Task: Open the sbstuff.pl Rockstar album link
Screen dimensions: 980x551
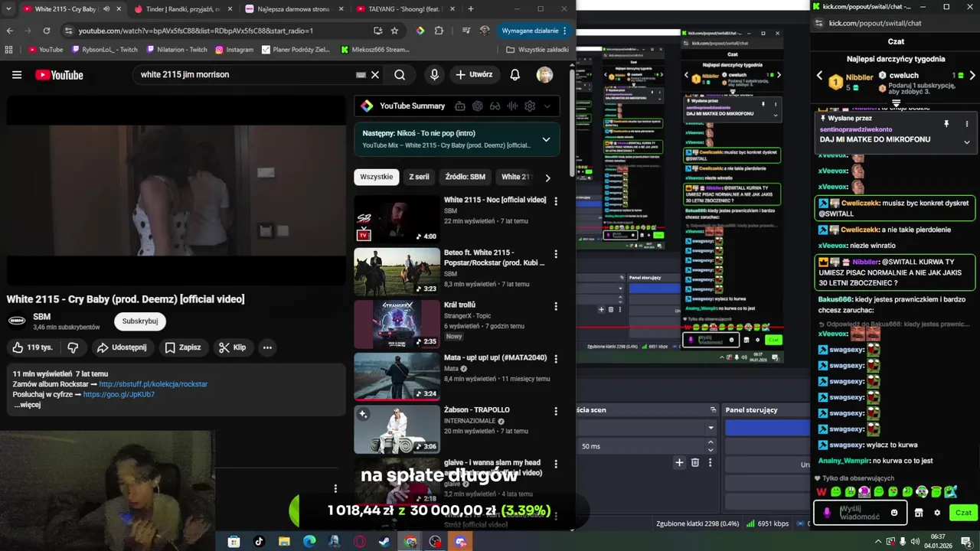Action: coord(153,384)
